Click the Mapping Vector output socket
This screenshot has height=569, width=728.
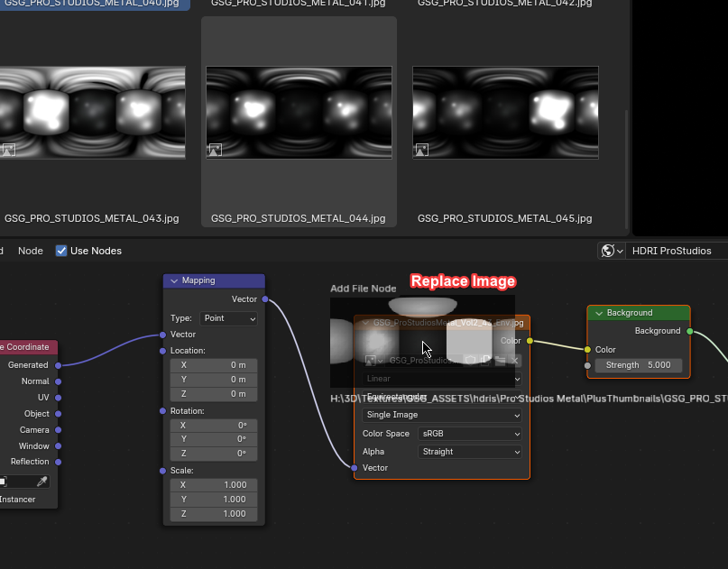click(x=265, y=299)
